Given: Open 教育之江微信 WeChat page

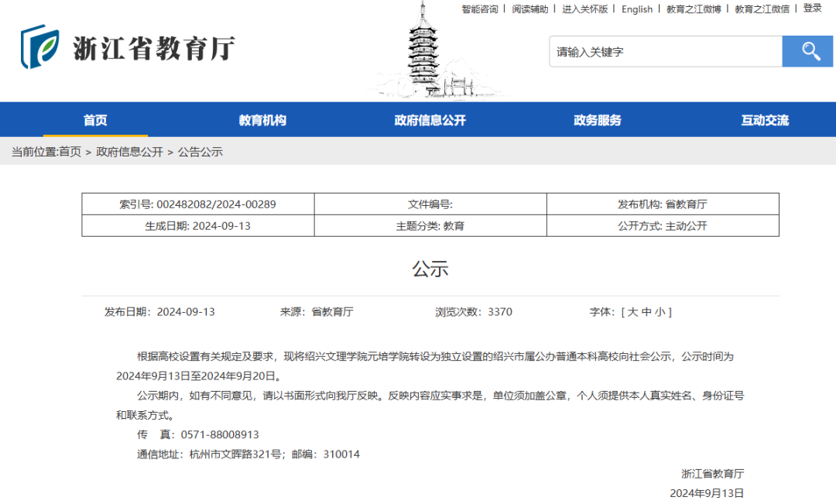Looking at the screenshot, I should (762, 9).
